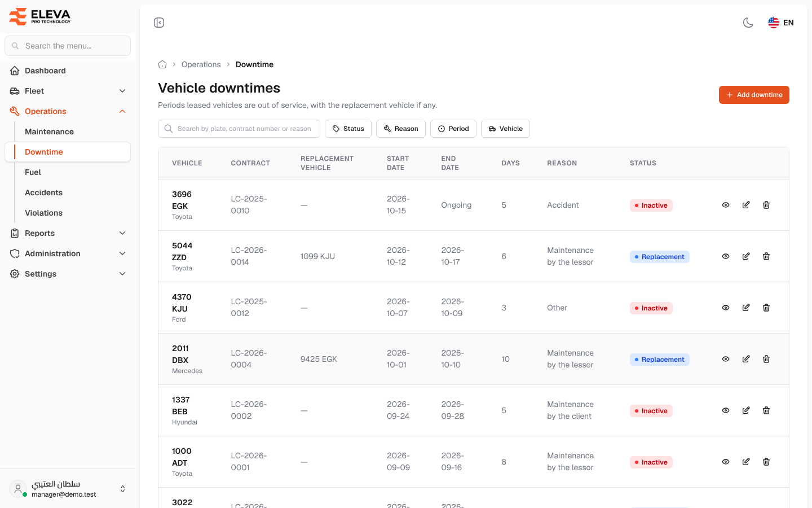Screen dimensions: 812x508
Task: Go to the home breadcrumb icon
Action: click(x=162, y=64)
